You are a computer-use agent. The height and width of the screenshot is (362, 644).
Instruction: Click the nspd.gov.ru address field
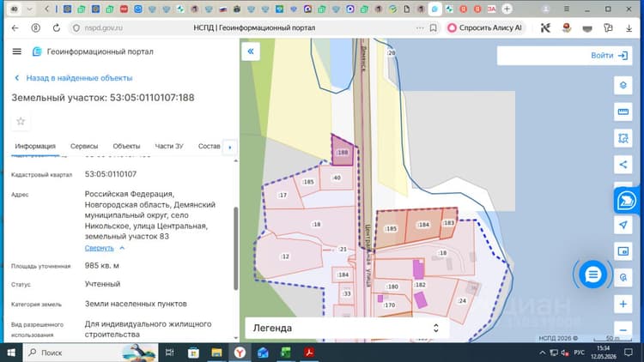[x=104, y=28]
